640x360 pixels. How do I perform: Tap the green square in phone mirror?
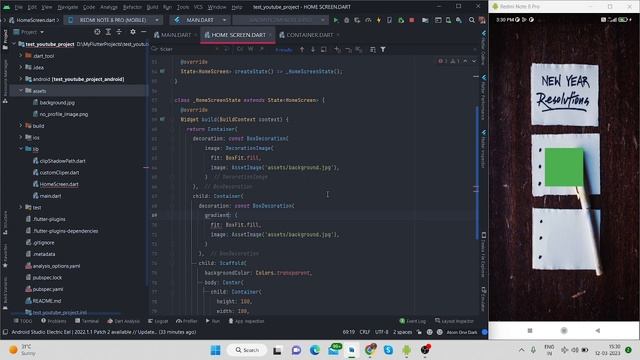[x=564, y=167]
